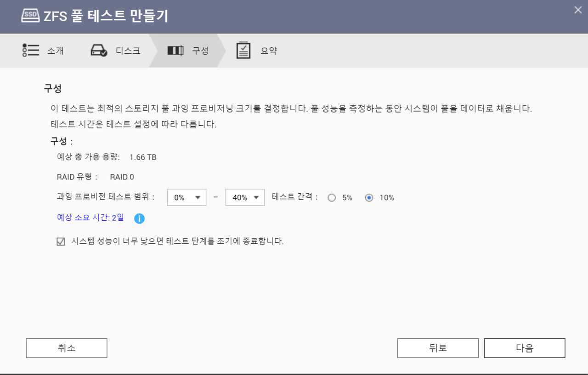The image size is (588, 375).
Task: Click the blue 예상 소요 시간: 2일 text
Action: [x=90, y=218]
